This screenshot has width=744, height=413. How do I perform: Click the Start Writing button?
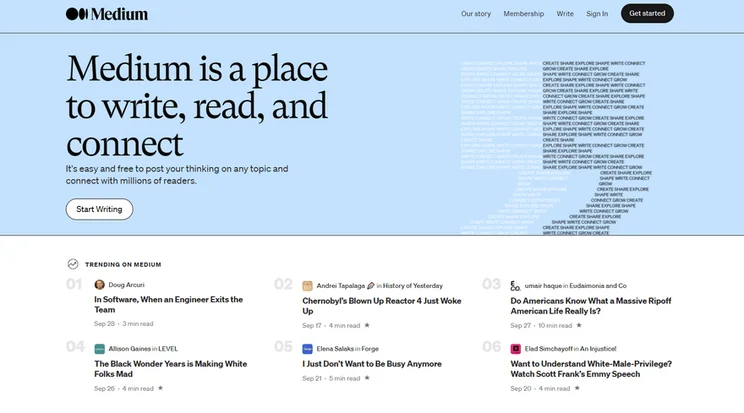point(99,209)
